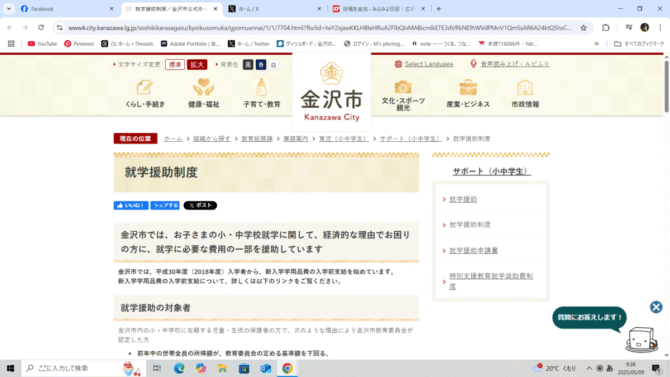670x377 pixels.
Task: Go to 教育総務課 breadcrumb link
Action: (x=257, y=139)
